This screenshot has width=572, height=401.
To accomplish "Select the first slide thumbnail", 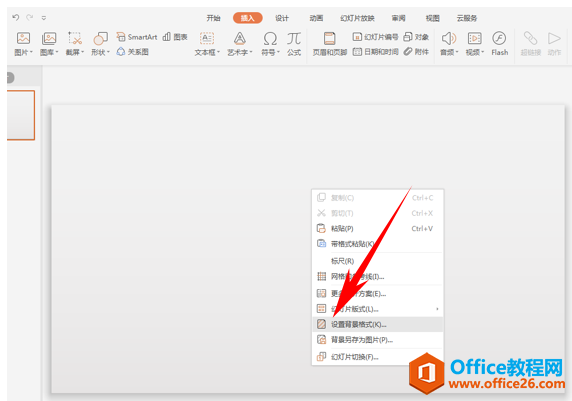I will [21, 115].
